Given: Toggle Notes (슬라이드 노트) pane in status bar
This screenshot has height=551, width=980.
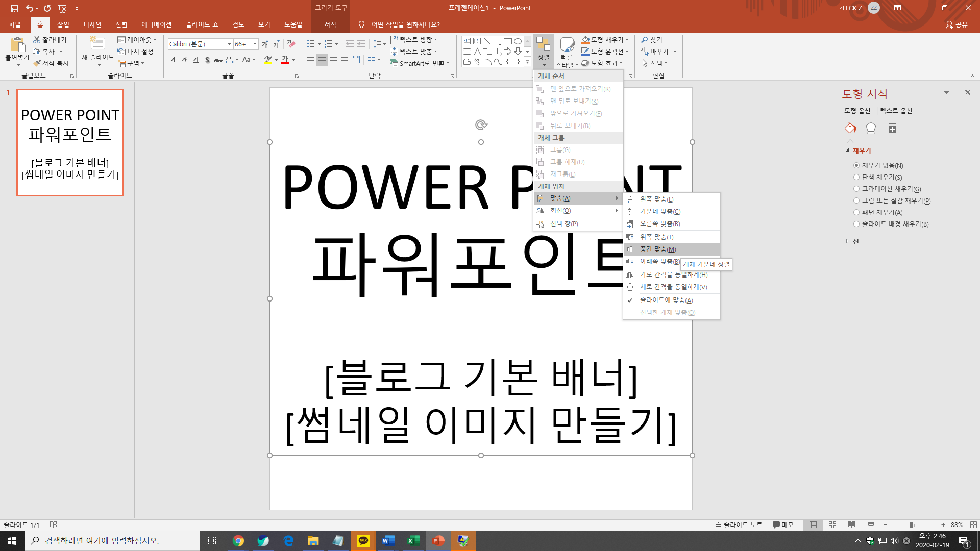Looking at the screenshot, I should [739, 524].
